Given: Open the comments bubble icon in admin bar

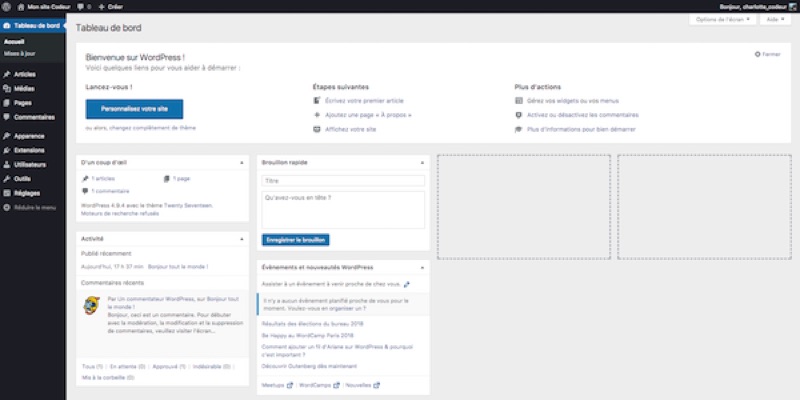Looking at the screenshot, I should (x=81, y=6).
